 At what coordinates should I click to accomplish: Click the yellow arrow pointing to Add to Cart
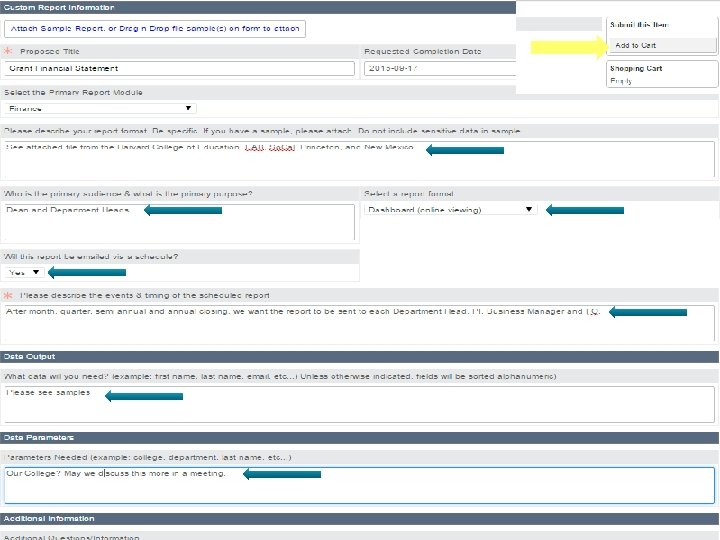(x=569, y=47)
